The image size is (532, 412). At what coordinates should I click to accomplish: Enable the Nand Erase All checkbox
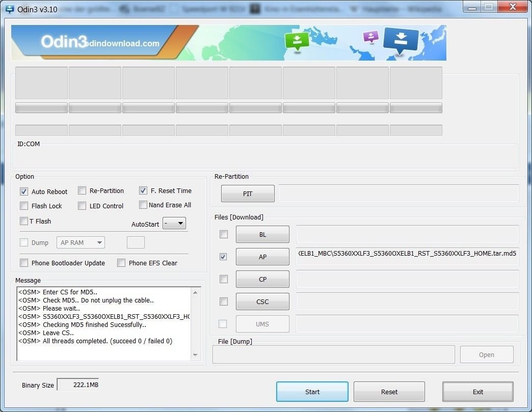[143, 205]
